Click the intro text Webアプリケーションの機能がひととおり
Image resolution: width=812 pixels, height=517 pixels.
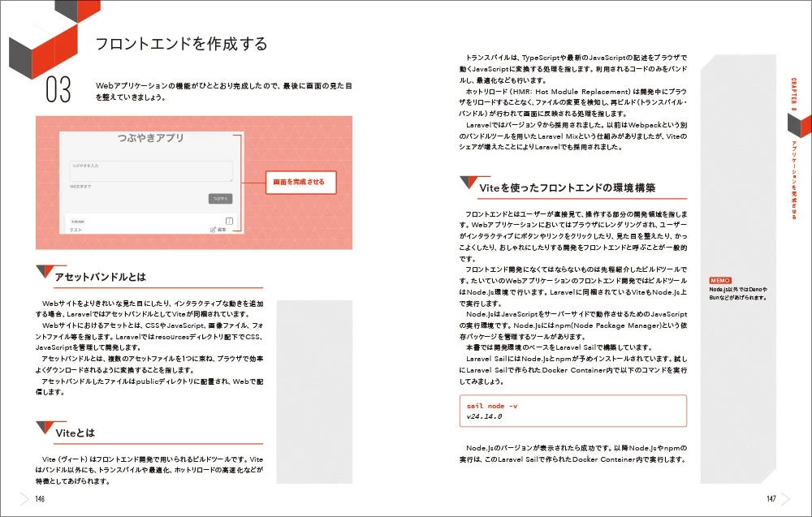click(224, 91)
